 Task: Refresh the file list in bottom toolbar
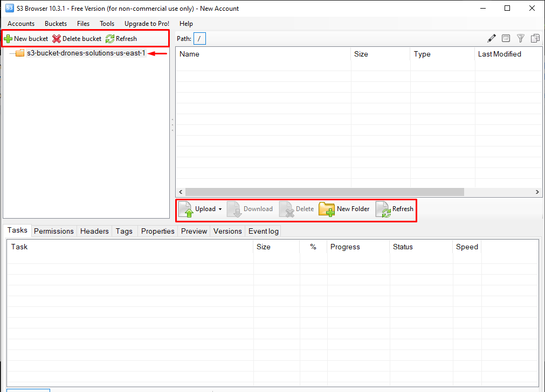(395, 209)
